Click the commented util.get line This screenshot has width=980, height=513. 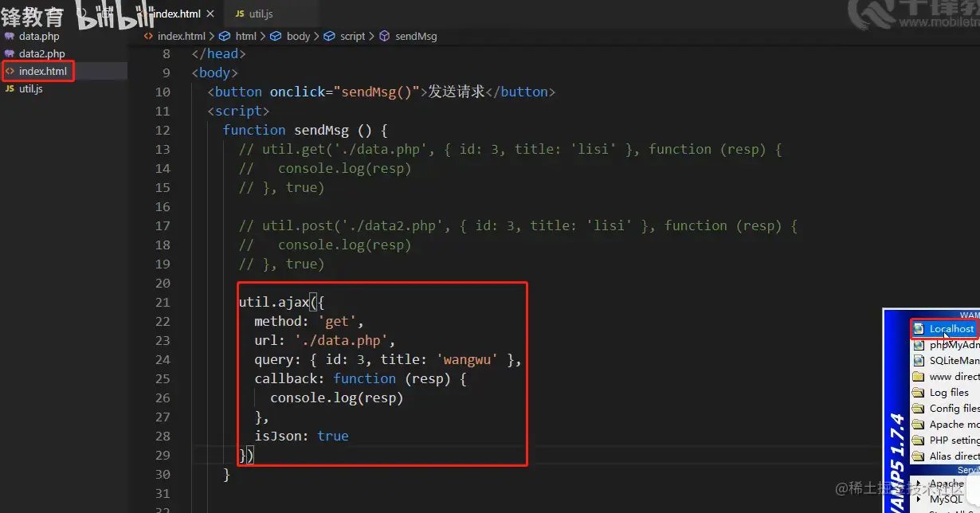point(510,150)
